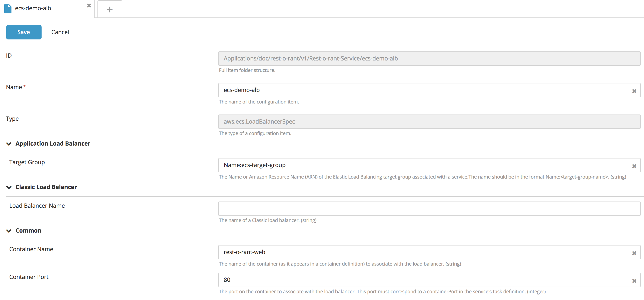Save the configuration item
This screenshot has width=644, height=300.
tap(24, 32)
